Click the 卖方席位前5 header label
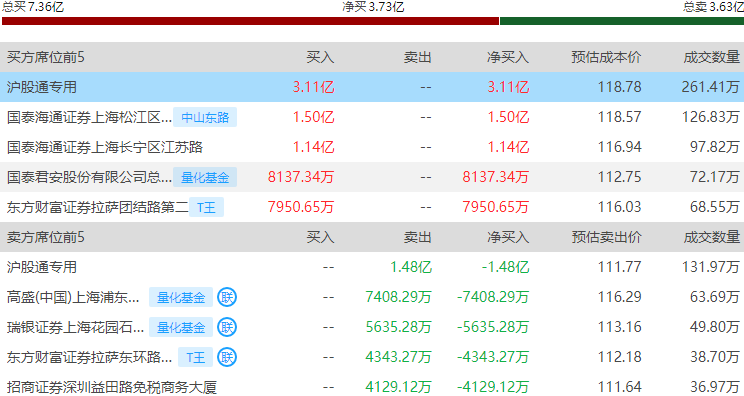Image resolution: width=744 pixels, height=396 pixels. [x=46, y=237]
